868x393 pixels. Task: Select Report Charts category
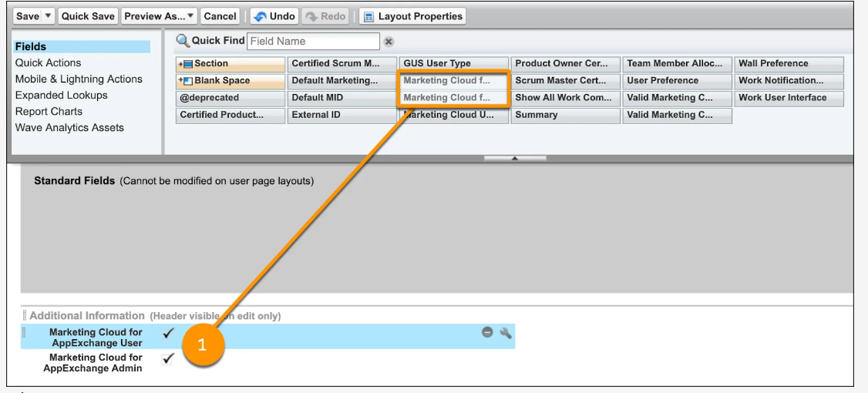pyautogui.click(x=49, y=111)
